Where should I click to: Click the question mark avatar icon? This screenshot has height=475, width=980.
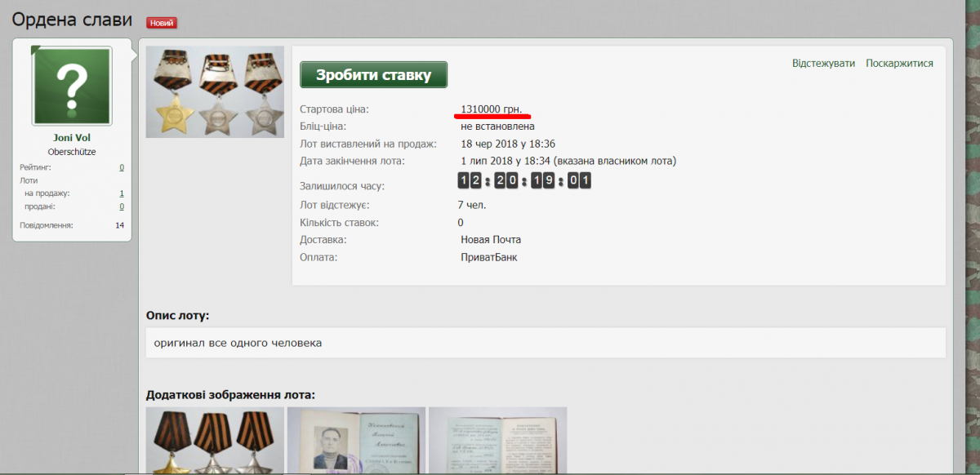click(72, 86)
